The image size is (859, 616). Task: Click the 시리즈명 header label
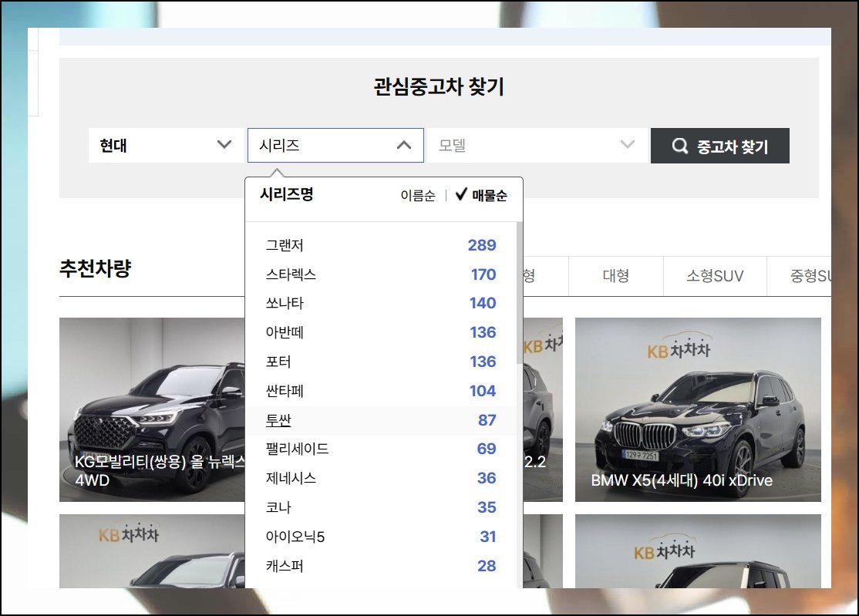[287, 194]
